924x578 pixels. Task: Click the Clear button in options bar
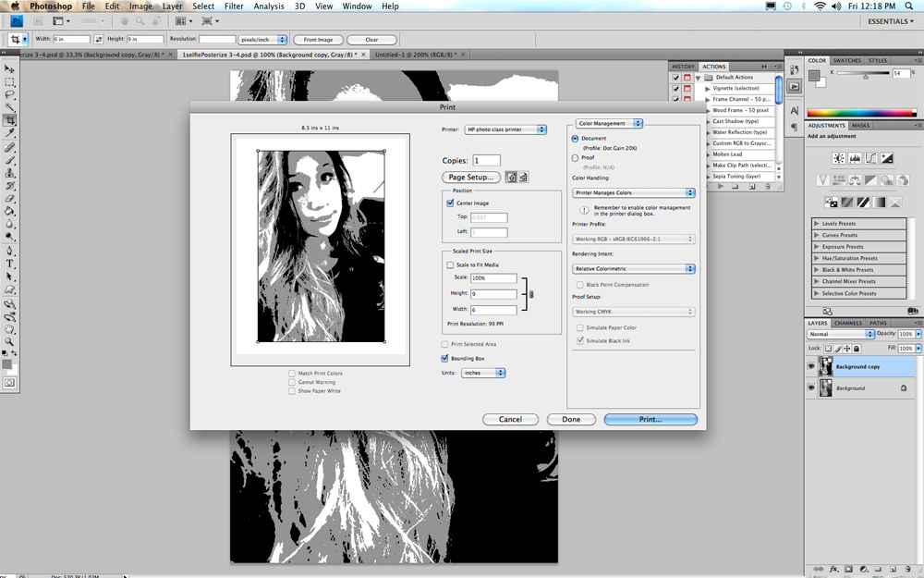pyautogui.click(x=371, y=40)
